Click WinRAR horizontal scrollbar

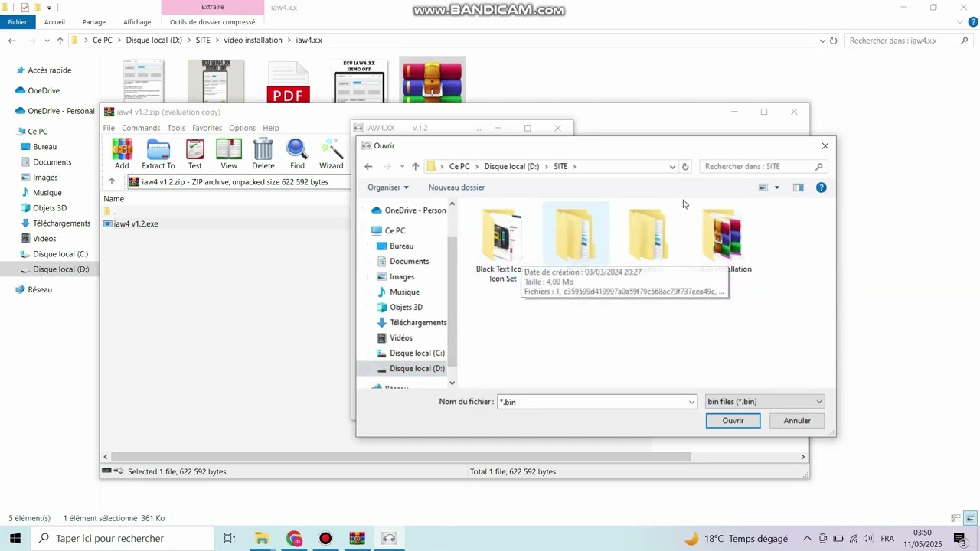coord(401,457)
